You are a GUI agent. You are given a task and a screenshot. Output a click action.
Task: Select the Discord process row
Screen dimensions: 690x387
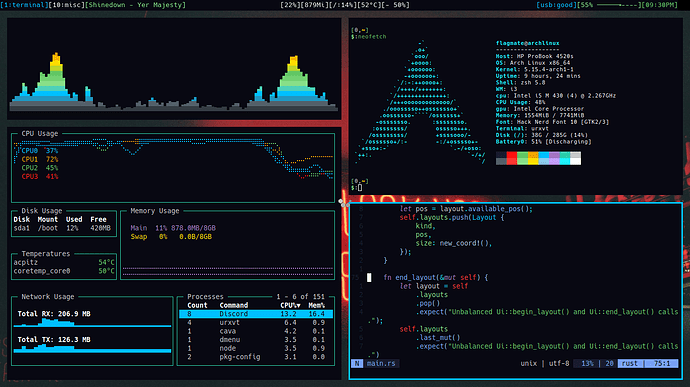coord(256,314)
